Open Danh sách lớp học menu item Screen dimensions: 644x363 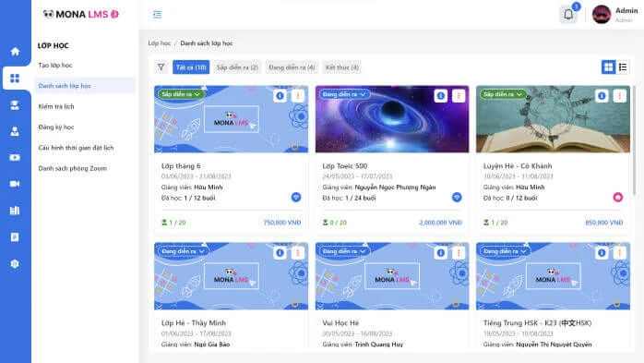pos(85,86)
